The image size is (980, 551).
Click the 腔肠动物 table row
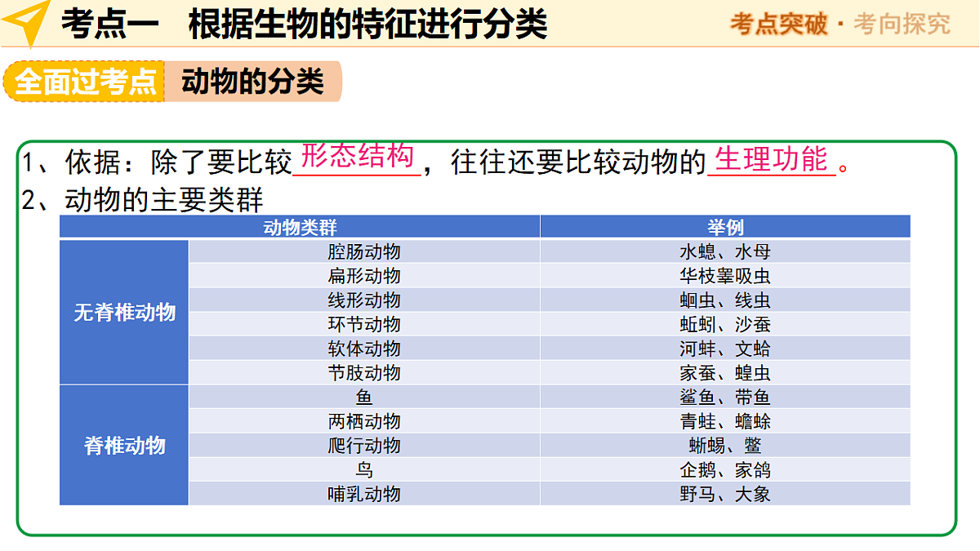click(x=485, y=251)
